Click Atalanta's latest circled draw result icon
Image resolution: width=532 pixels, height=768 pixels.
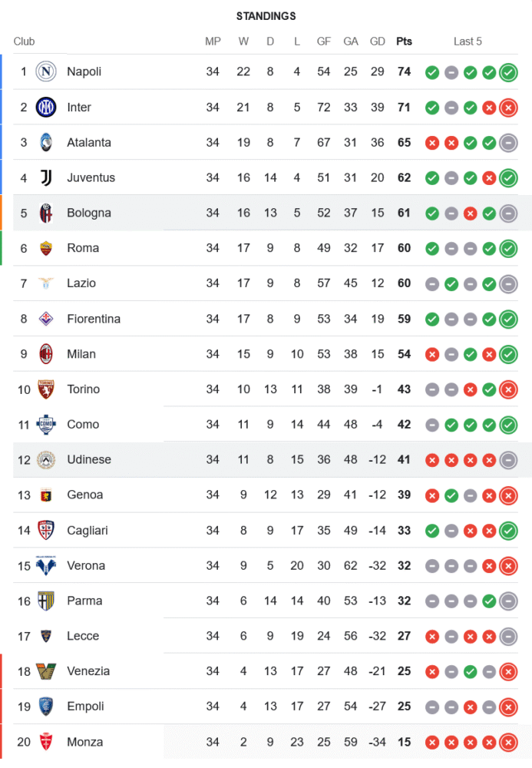point(507,143)
